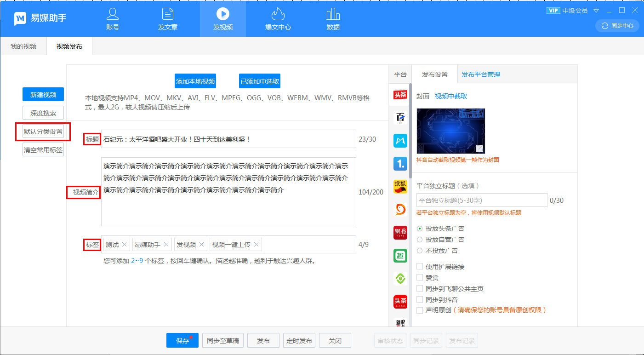Enable the 同步到抖音 checkbox
Screen dimensions: 644x355
click(x=419, y=300)
